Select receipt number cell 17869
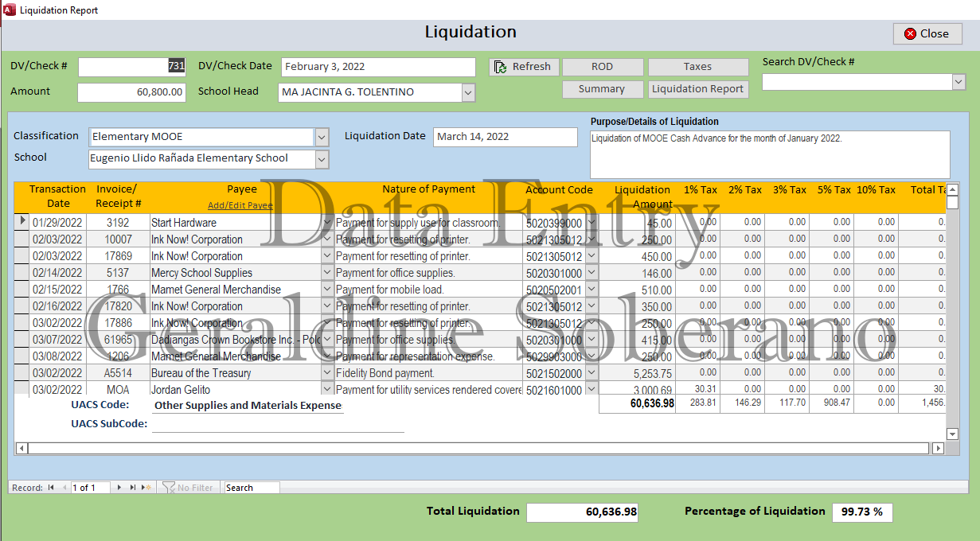The height and width of the screenshot is (541, 980). point(118,256)
